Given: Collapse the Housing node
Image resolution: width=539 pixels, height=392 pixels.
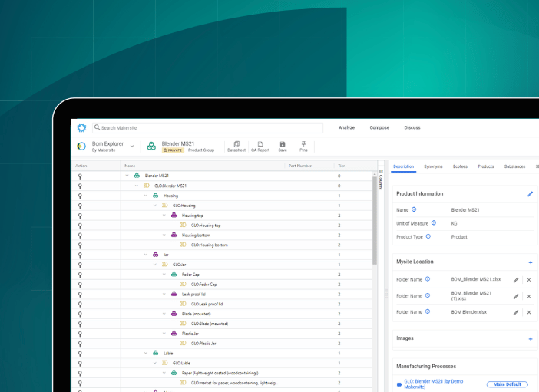Looking at the screenshot, I should (x=146, y=196).
